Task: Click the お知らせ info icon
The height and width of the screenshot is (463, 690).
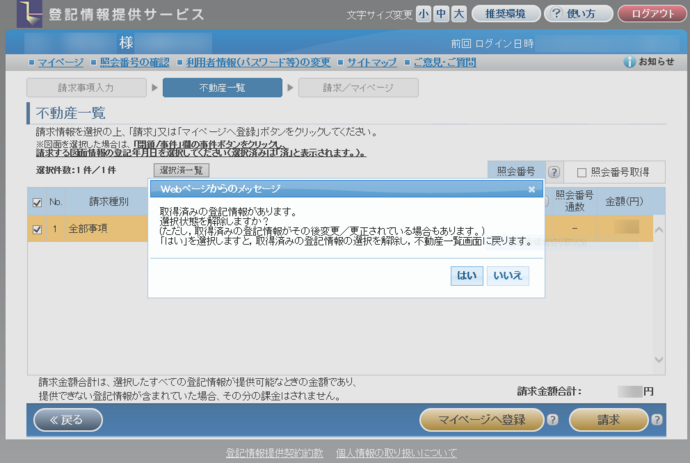Action: click(629, 62)
